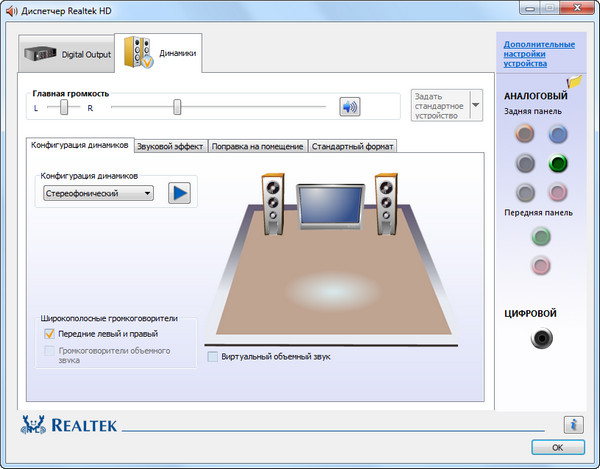This screenshot has height=469, width=600.
Task: Click the green front panel jack
Action: tap(541, 237)
